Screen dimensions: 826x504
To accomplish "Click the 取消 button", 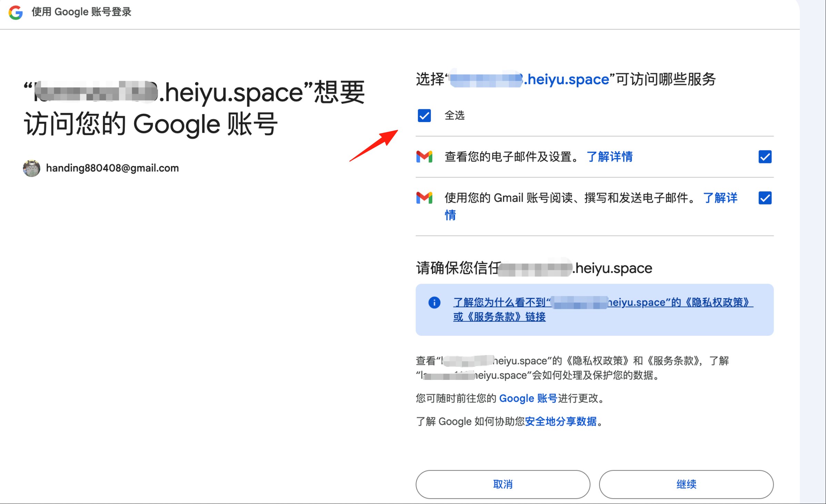I will click(x=503, y=484).
